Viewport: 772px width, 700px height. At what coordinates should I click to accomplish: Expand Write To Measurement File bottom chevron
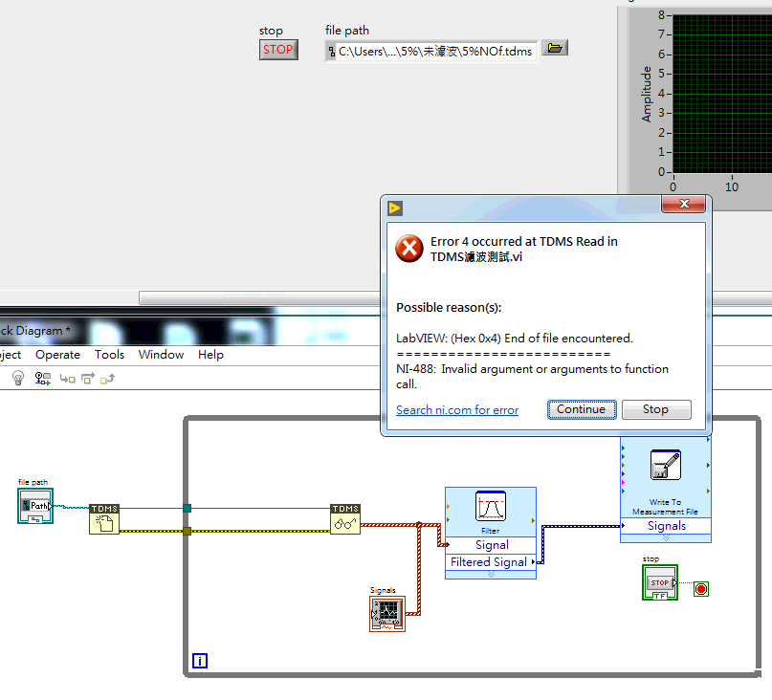(x=666, y=538)
